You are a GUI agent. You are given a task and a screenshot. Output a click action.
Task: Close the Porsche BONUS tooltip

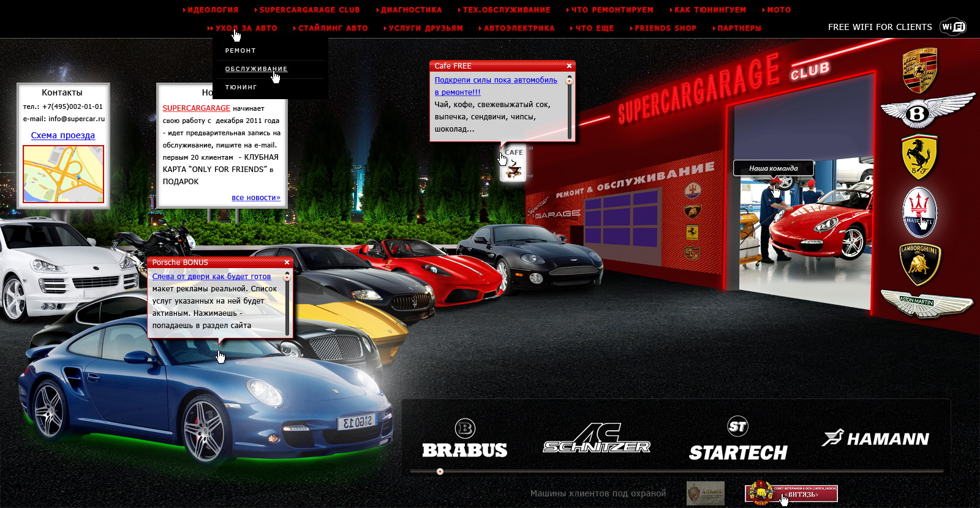[x=287, y=262]
